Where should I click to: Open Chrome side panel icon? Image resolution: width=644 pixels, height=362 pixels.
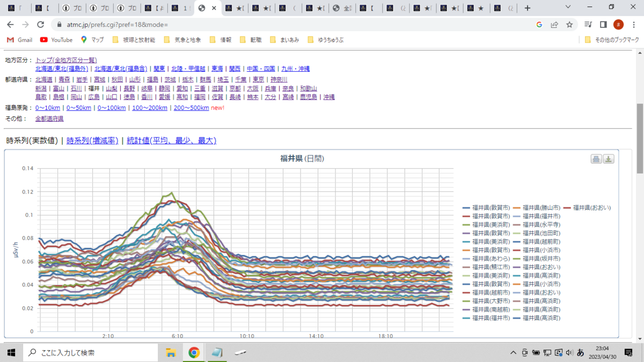click(603, 25)
